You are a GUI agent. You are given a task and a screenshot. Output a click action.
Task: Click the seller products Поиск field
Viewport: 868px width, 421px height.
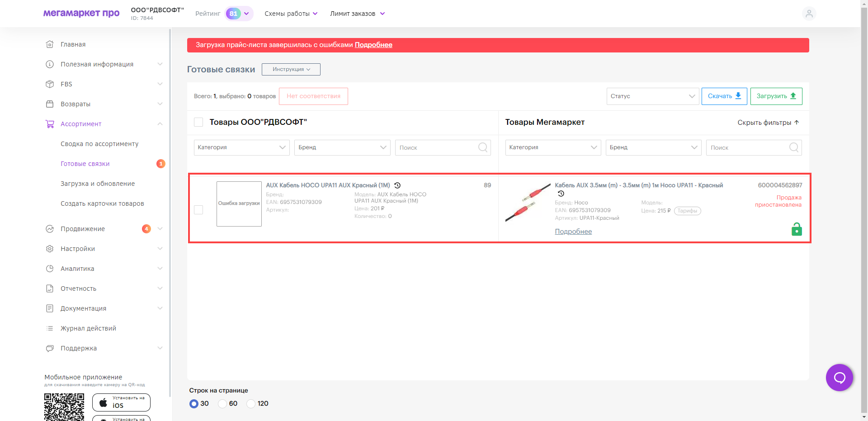tap(443, 147)
